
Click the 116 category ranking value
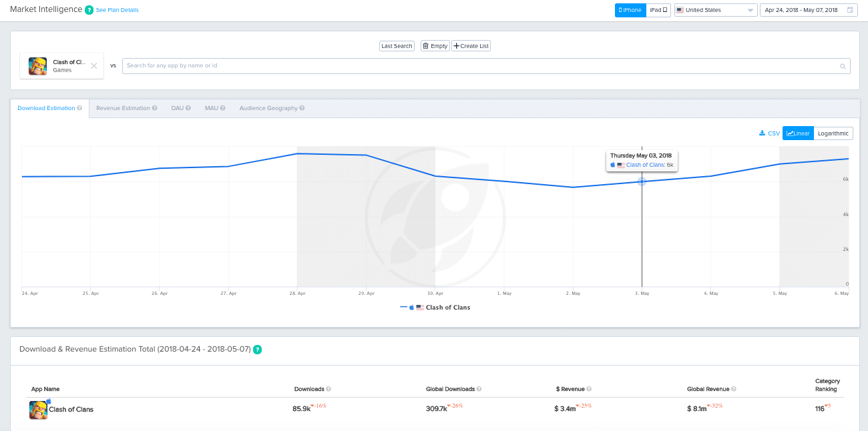point(820,409)
